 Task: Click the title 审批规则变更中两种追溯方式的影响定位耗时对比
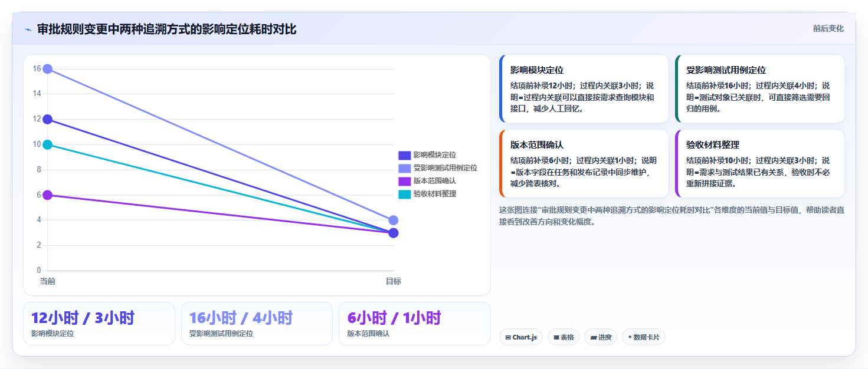point(166,29)
